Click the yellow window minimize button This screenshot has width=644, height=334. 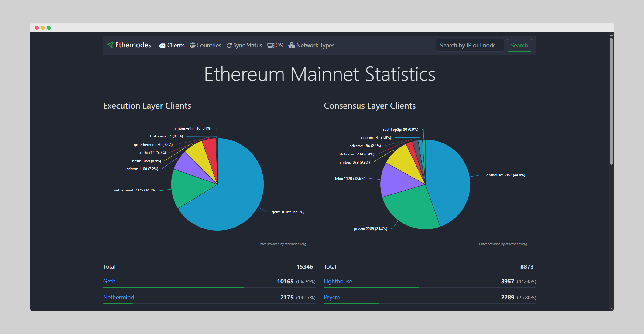point(43,28)
